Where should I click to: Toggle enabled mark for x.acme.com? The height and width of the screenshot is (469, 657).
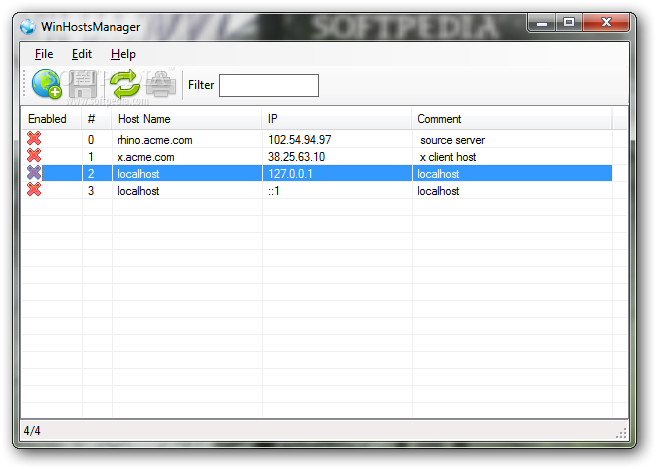[34, 155]
